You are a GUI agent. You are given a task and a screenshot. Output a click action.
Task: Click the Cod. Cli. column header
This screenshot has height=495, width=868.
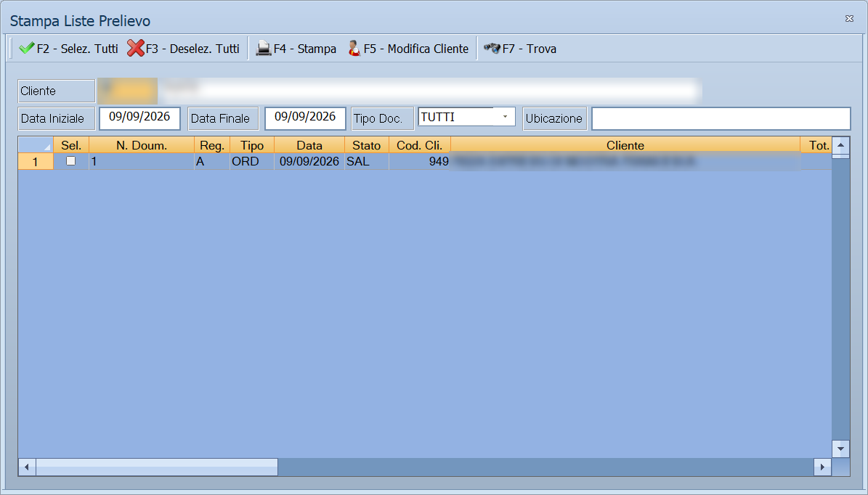click(420, 145)
